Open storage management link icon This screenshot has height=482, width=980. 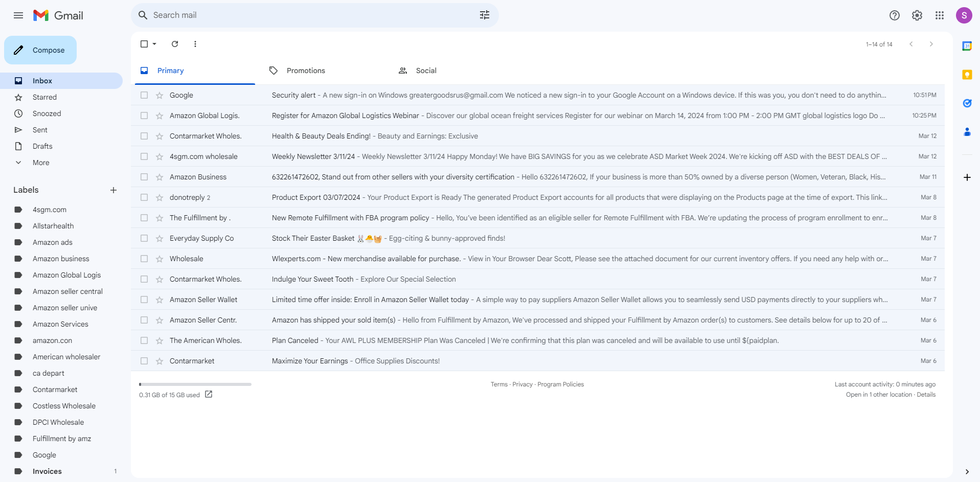click(x=209, y=394)
